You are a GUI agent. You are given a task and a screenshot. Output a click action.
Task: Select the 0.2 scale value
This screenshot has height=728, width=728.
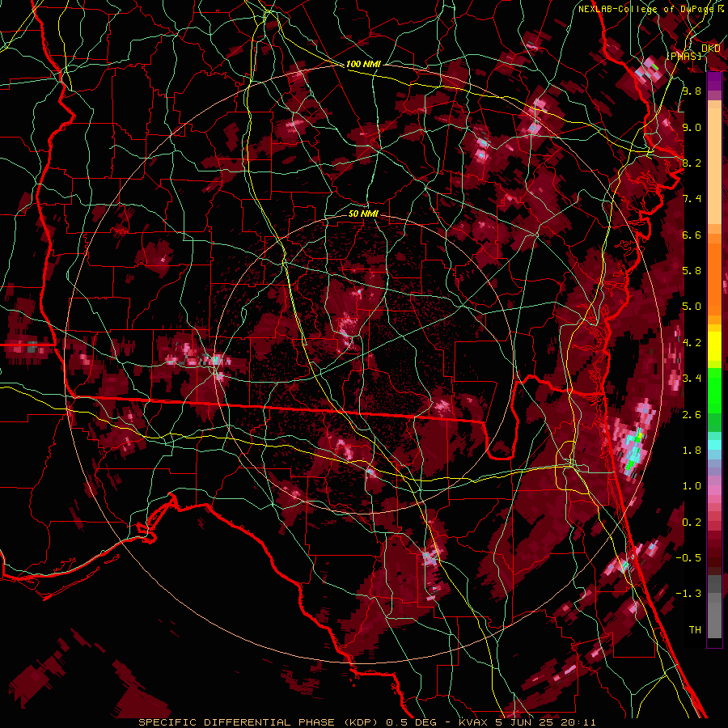click(692, 523)
